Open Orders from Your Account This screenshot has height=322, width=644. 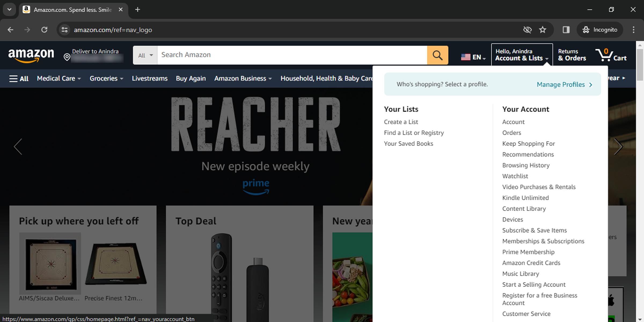coord(511,133)
